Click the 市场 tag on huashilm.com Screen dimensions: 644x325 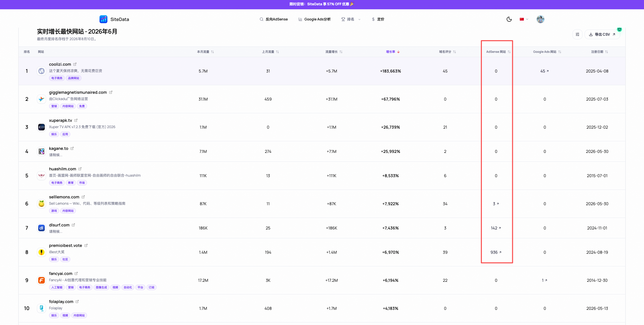[x=82, y=183]
